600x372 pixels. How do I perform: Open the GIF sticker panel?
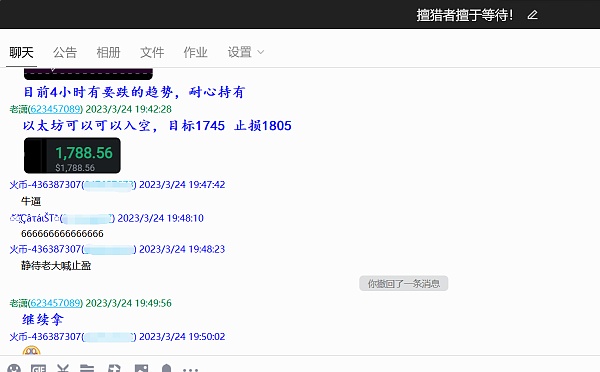(x=38, y=368)
